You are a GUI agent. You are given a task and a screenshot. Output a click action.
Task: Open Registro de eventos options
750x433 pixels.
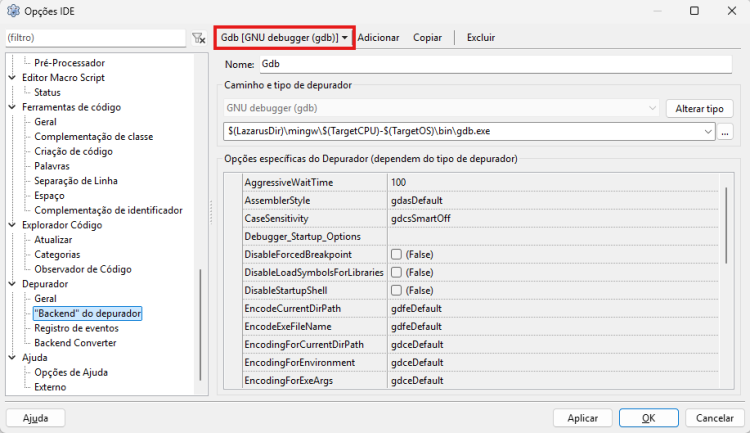(76, 328)
